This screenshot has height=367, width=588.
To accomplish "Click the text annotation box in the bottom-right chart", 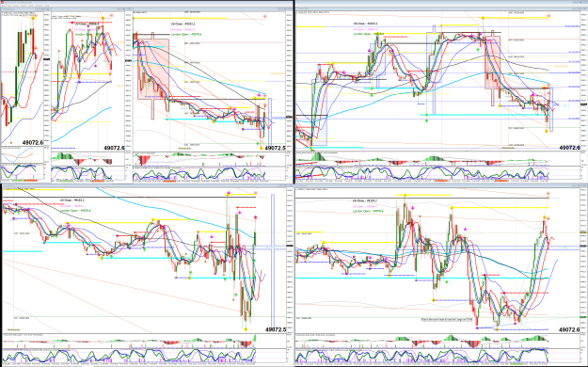I will point(447,320).
